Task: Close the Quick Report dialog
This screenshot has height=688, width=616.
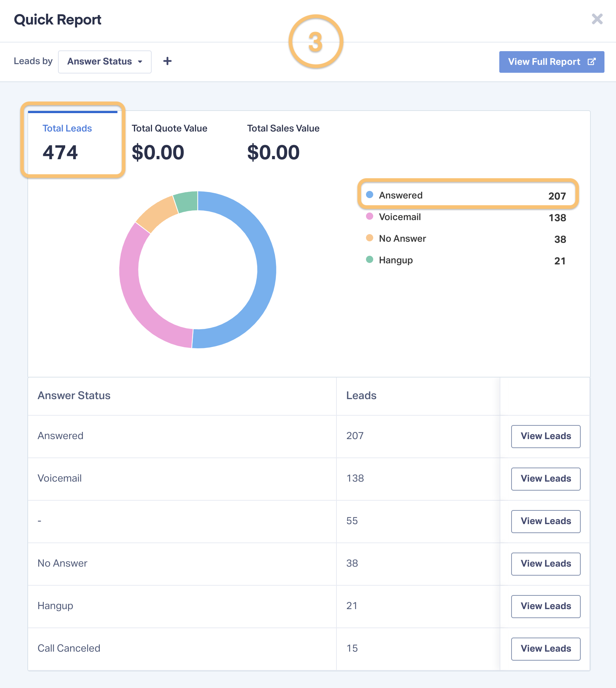Action: pyautogui.click(x=597, y=19)
